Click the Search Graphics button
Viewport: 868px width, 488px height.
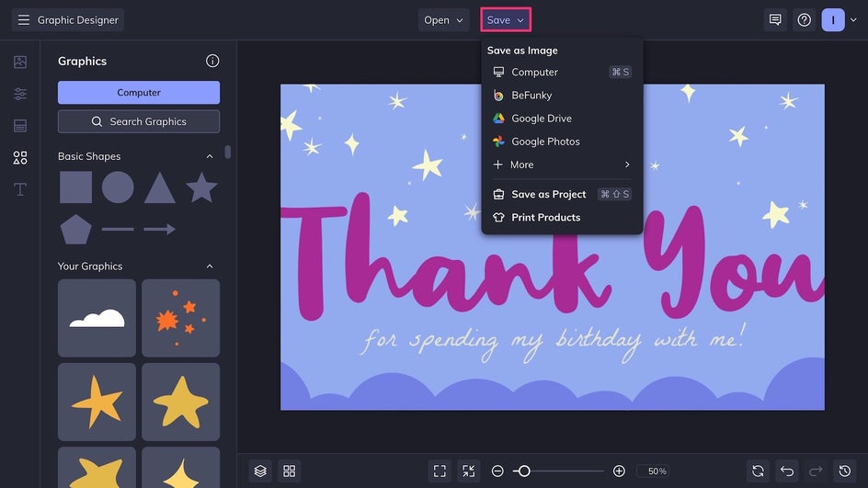(x=139, y=121)
